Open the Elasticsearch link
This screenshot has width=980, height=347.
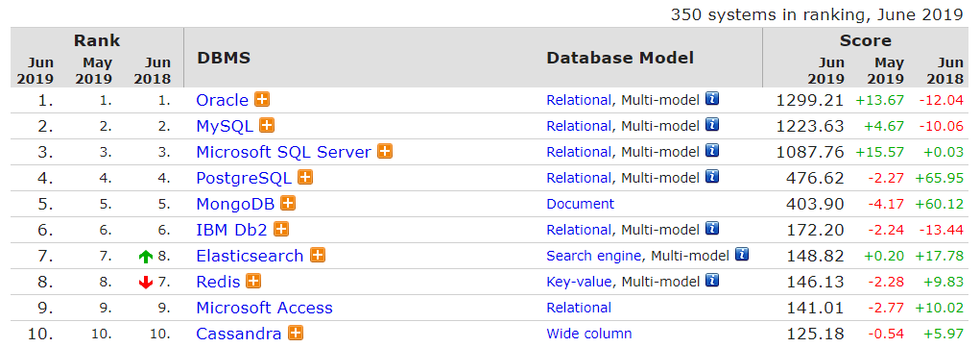250,256
